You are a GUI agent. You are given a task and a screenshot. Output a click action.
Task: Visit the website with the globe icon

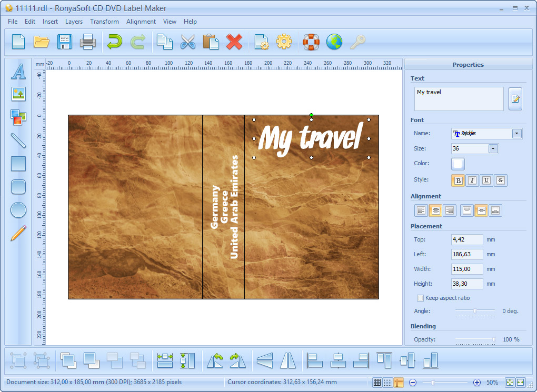[334, 42]
